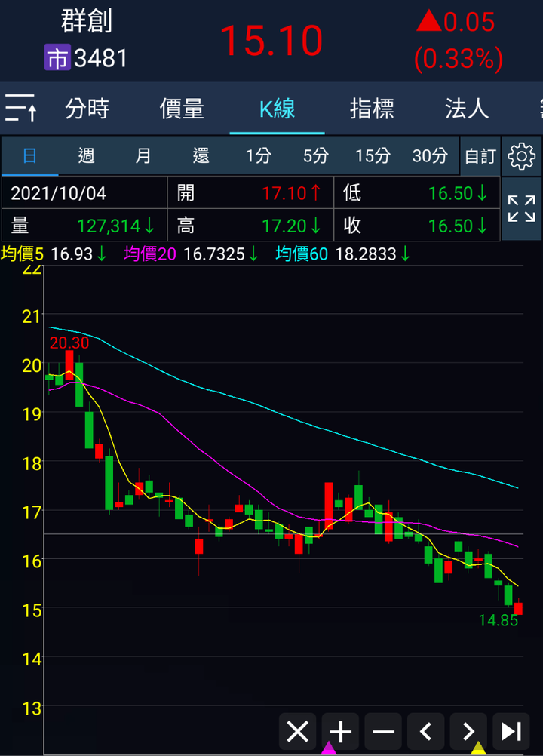543x756 pixels.
Task: Tap the date 2021/10/04 cell
Action: 84,193
